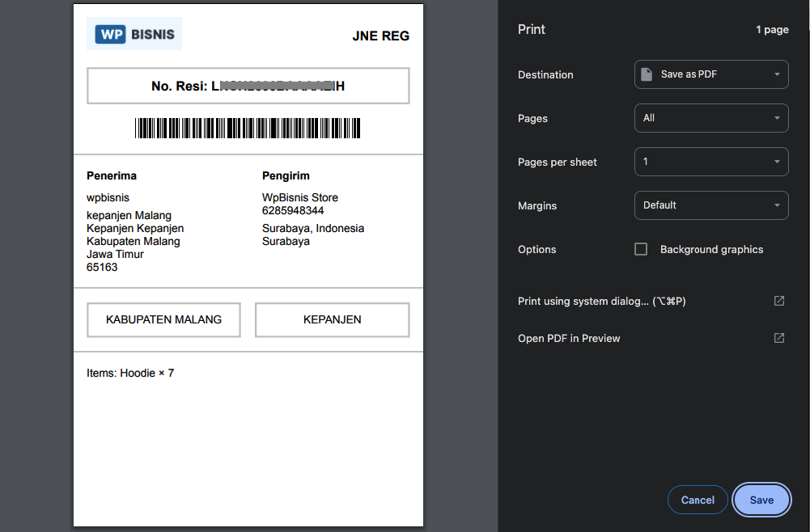Click the Jawa Timur province line
The height and width of the screenshot is (532, 810).
(x=115, y=255)
